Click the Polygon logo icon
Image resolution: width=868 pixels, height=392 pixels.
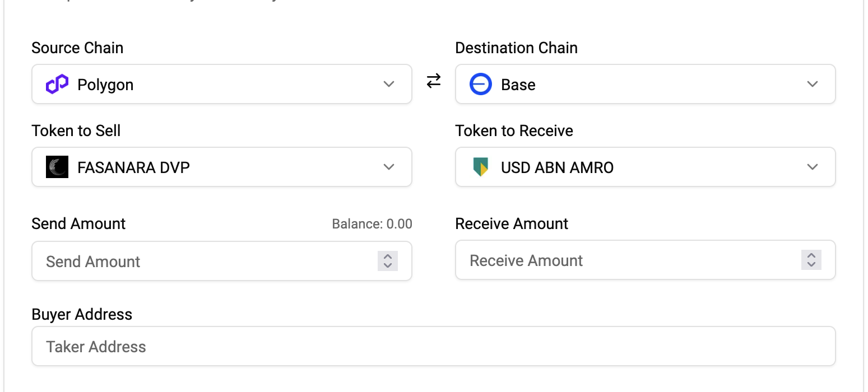pos(57,85)
